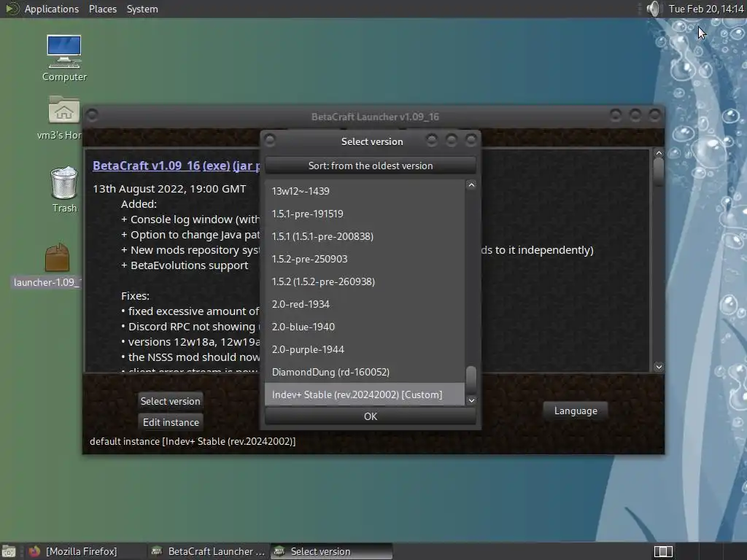
Task: Switch to Select version taskbar entry
Action: point(332,551)
